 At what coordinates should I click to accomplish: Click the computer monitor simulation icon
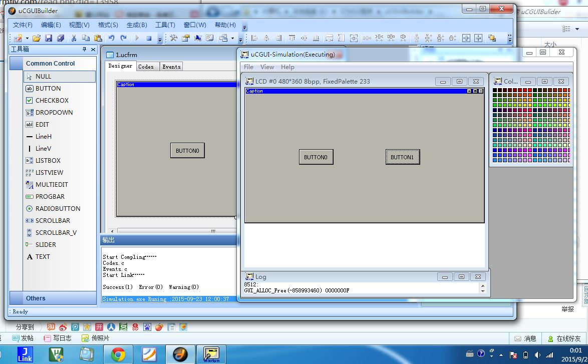[x=198, y=38]
